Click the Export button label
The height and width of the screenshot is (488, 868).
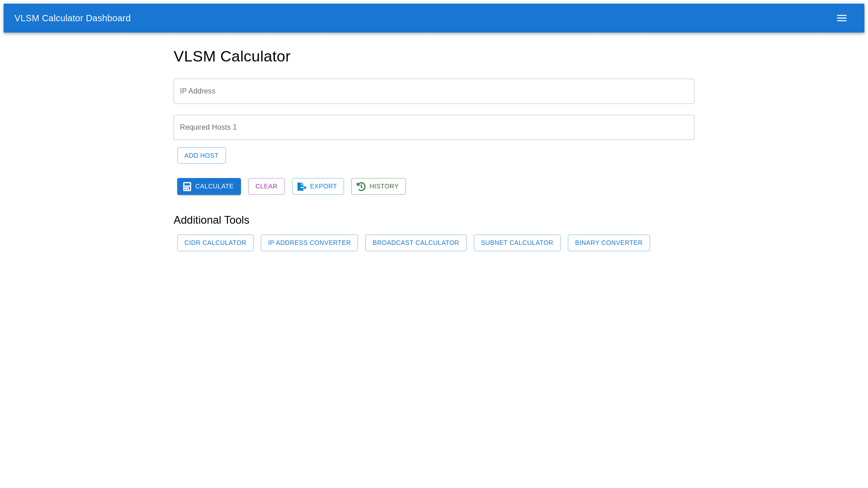coord(323,186)
